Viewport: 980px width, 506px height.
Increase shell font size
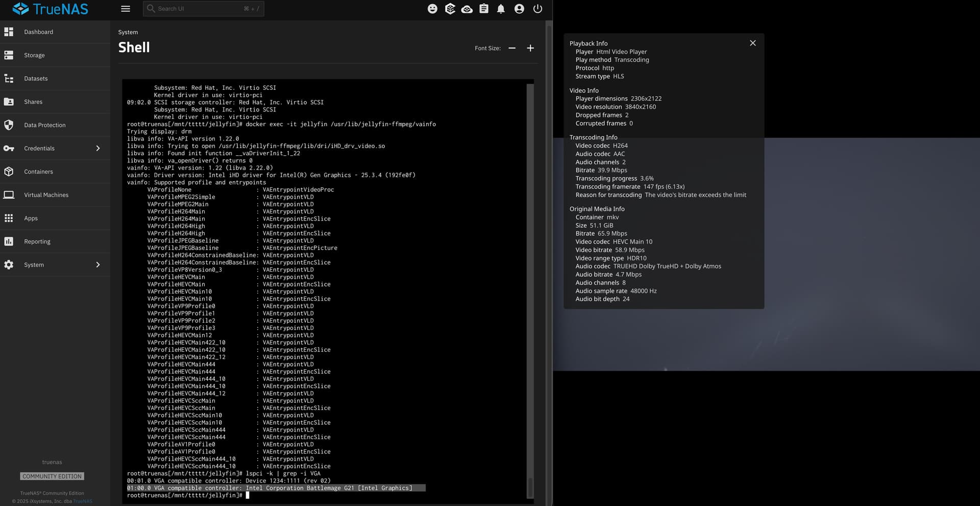[530, 48]
